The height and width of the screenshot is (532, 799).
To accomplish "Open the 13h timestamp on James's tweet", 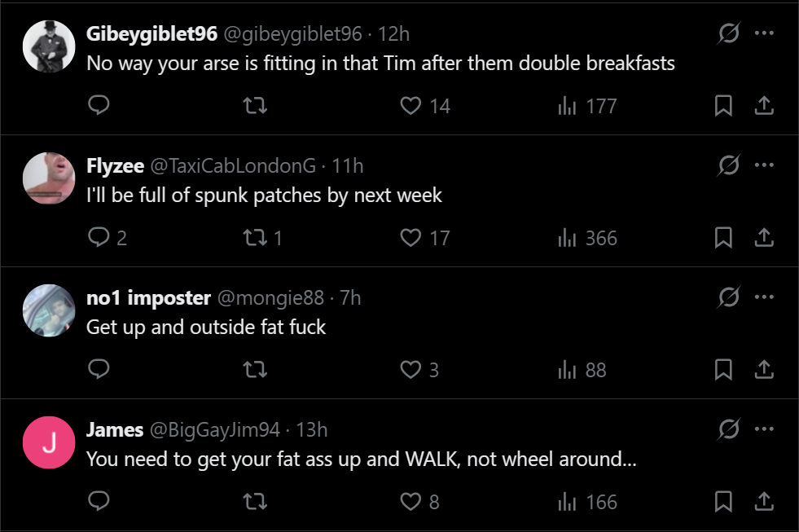I will pyautogui.click(x=312, y=429).
